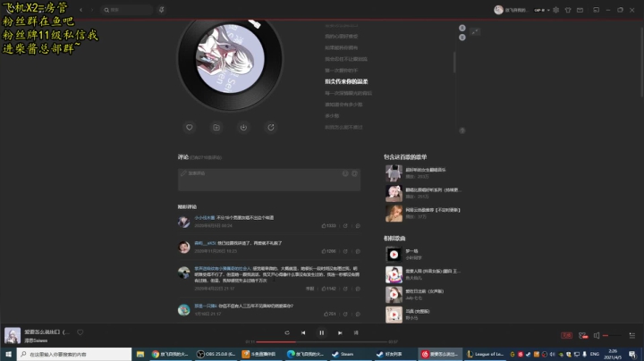Click the song title in the bottom player bar
Screen dimensions: 644x361
click(47, 332)
